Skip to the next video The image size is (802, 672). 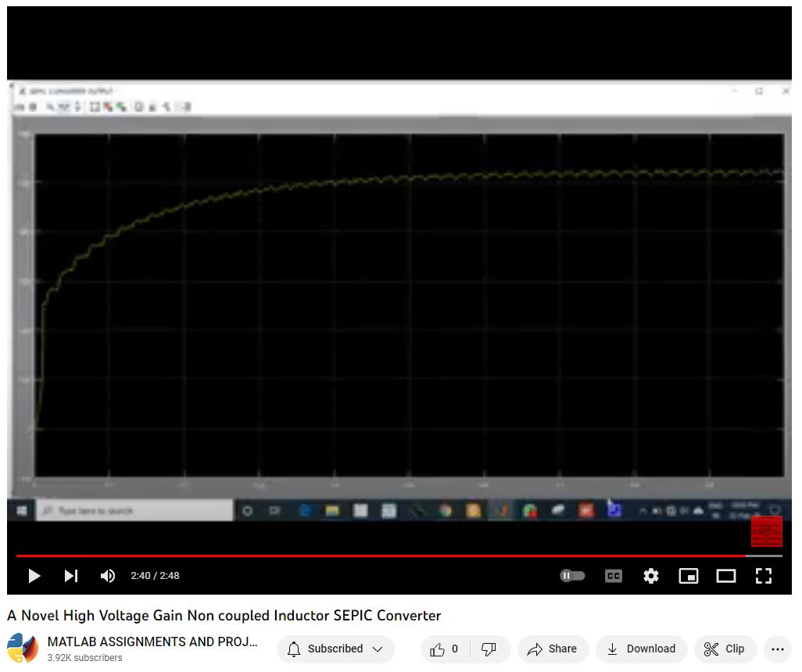(x=71, y=576)
